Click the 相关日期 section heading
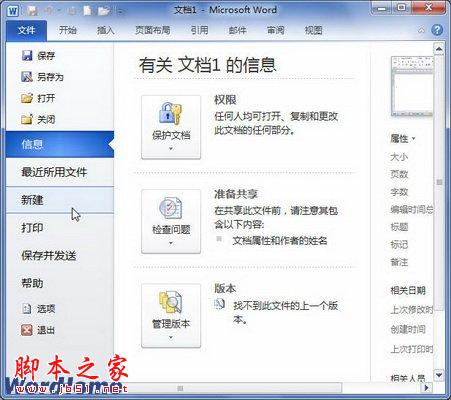Screen dimensions: 451x400 point(408,291)
